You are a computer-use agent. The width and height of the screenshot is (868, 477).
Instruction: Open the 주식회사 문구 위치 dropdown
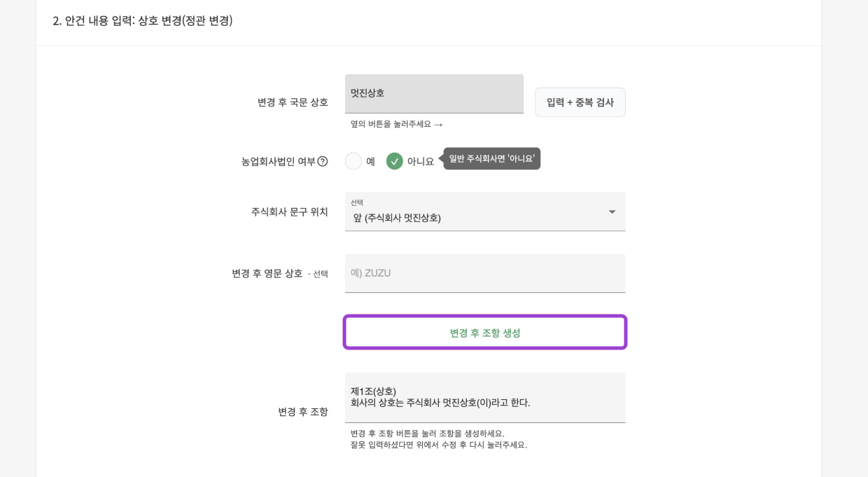pos(485,212)
